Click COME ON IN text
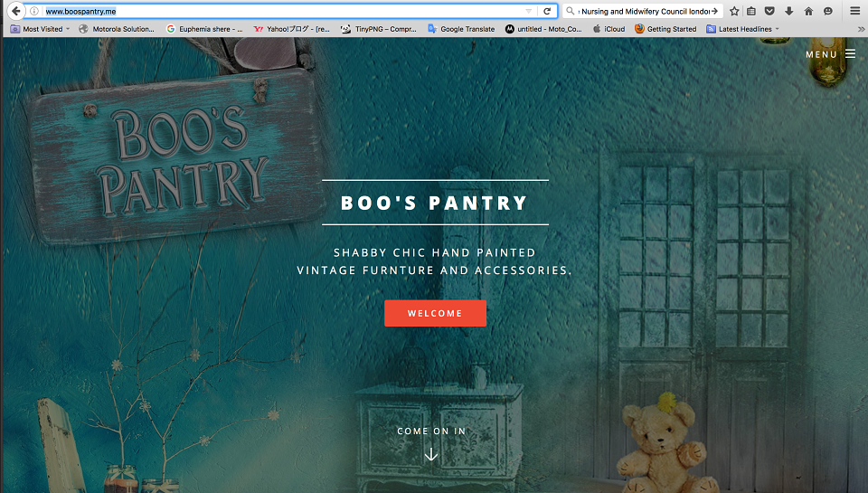Image resolution: width=868 pixels, height=493 pixels. click(x=432, y=431)
